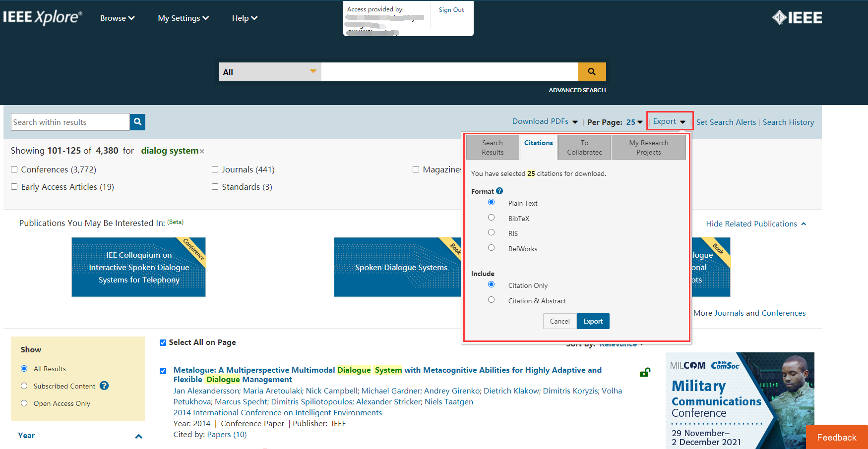
Task: Click the green open access lock icon
Action: (x=645, y=372)
